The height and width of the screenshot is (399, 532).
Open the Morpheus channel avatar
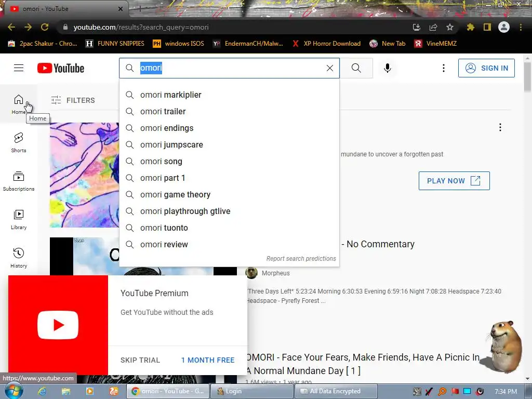[251, 273]
